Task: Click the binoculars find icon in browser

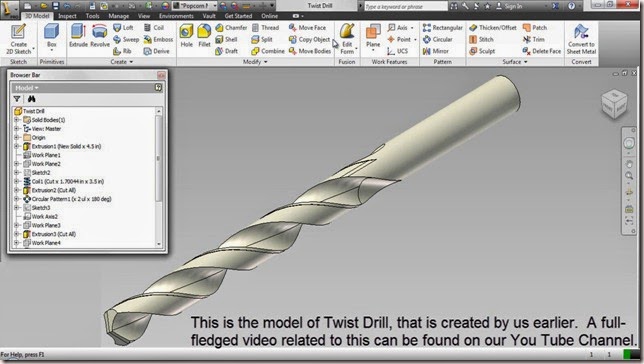Action: (x=31, y=99)
